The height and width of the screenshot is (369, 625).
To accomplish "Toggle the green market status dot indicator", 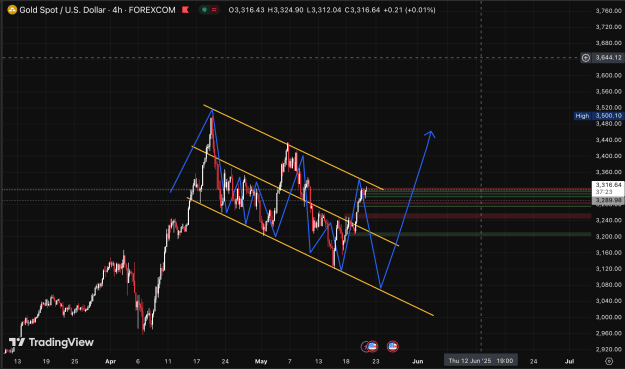I will pos(204,10).
